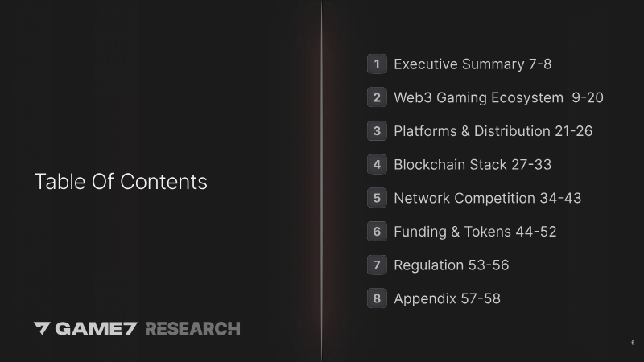Click the RESEARCH wordmark text

tap(192, 328)
